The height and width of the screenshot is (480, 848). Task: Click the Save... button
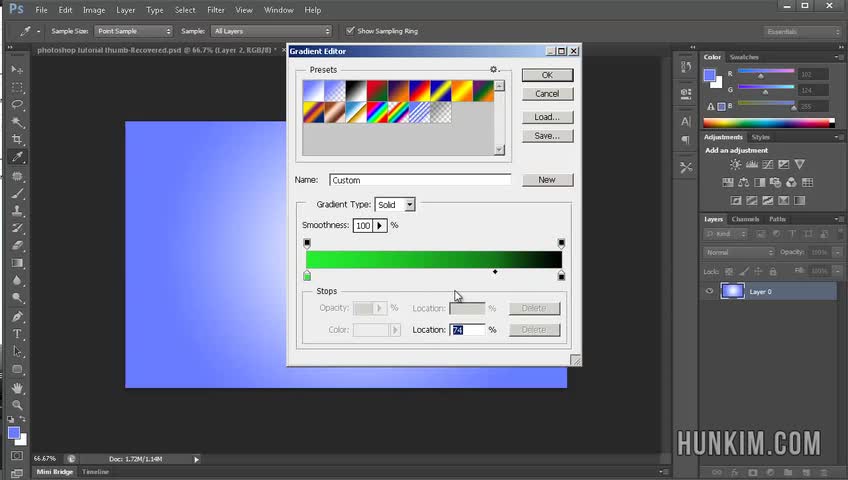point(547,136)
